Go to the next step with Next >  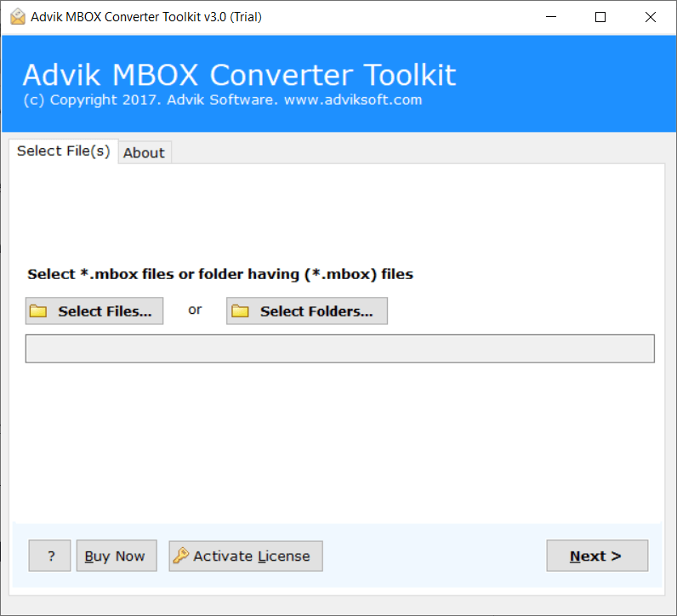pyautogui.click(x=597, y=556)
